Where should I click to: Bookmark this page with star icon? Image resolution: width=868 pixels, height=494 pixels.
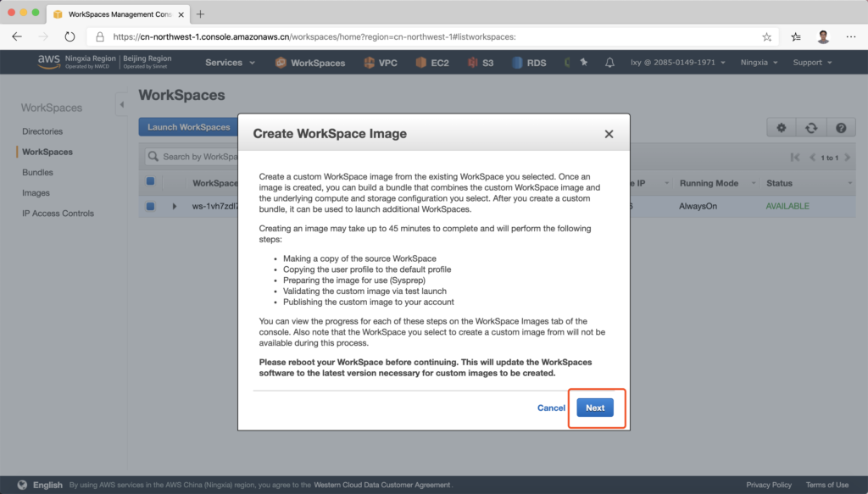tap(767, 37)
